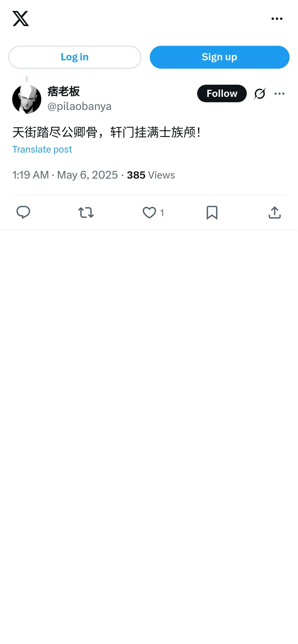Click the Translate post link

click(x=42, y=150)
